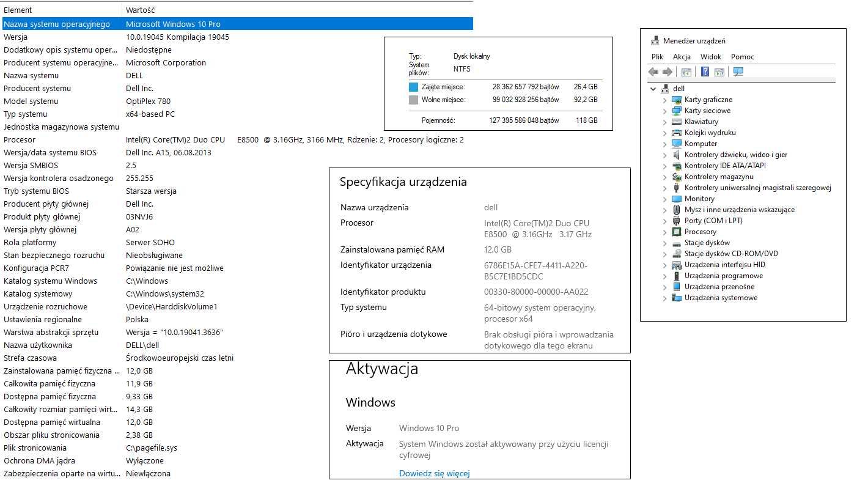
Task: Expand the Procesory node
Action: [x=665, y=232]
